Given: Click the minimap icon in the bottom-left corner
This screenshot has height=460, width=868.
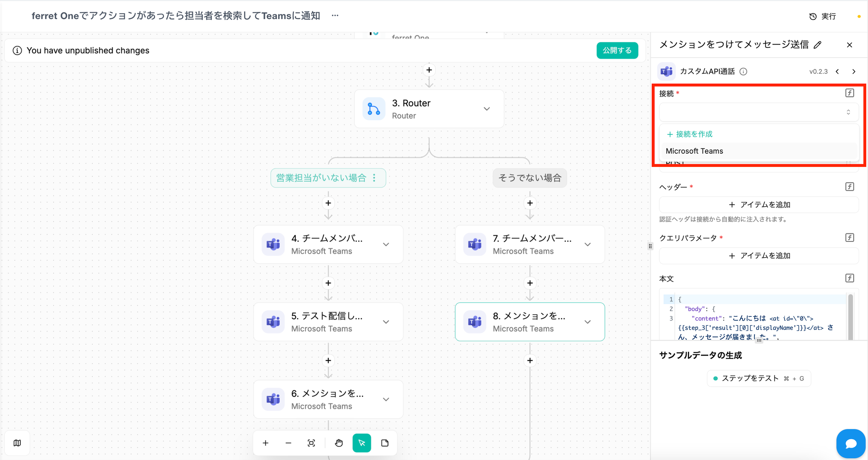Looking at the screenshot, I should (x=17, y=443).
